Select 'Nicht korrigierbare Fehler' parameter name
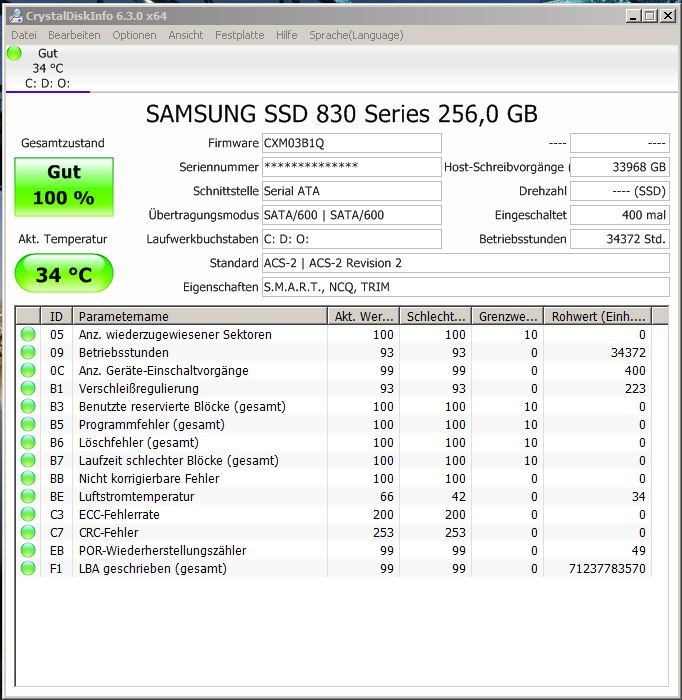 (x=149, y=479)
